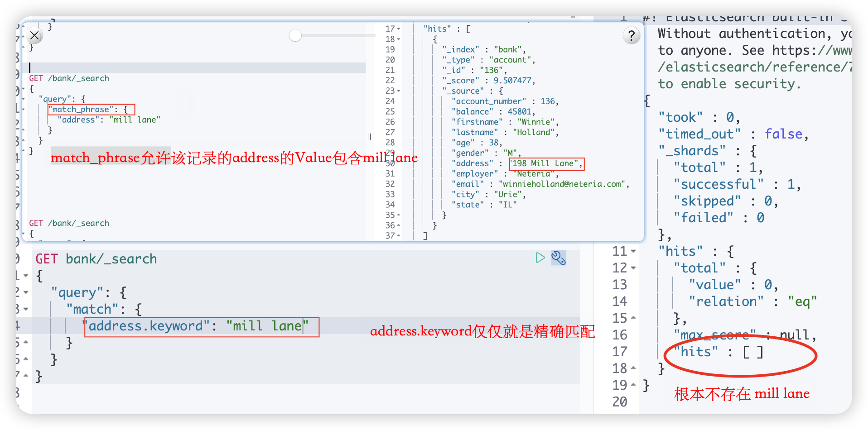
Task: Toggle fold arrow at output line 15
Action: point(633,318)
